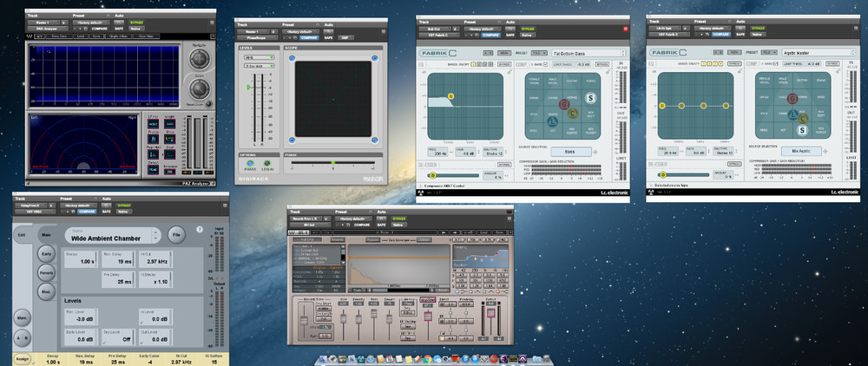
Task: Click the Peak Hold button in PAZ Analyzer
Action: pyautogui.click(x=153, y=154)
